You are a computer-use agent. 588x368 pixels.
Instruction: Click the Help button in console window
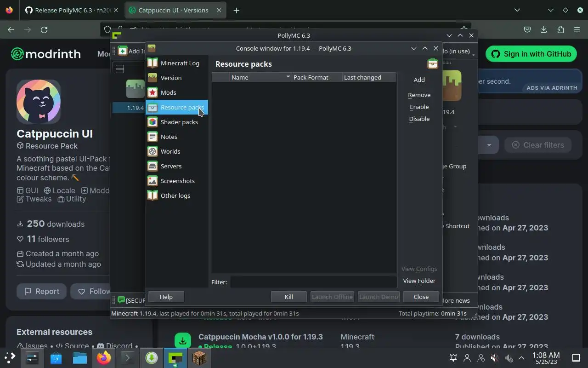[x=166, y=297]
